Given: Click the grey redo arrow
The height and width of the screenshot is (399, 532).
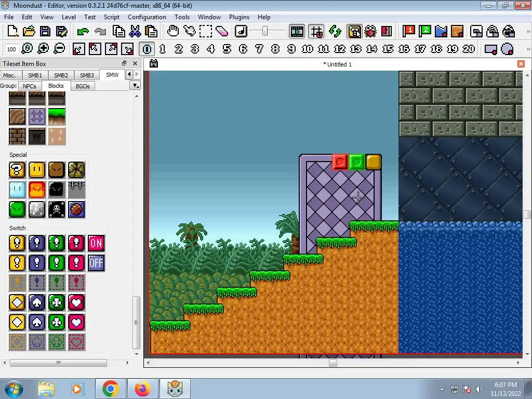Looking at the screenshot, I should [100, 31].
